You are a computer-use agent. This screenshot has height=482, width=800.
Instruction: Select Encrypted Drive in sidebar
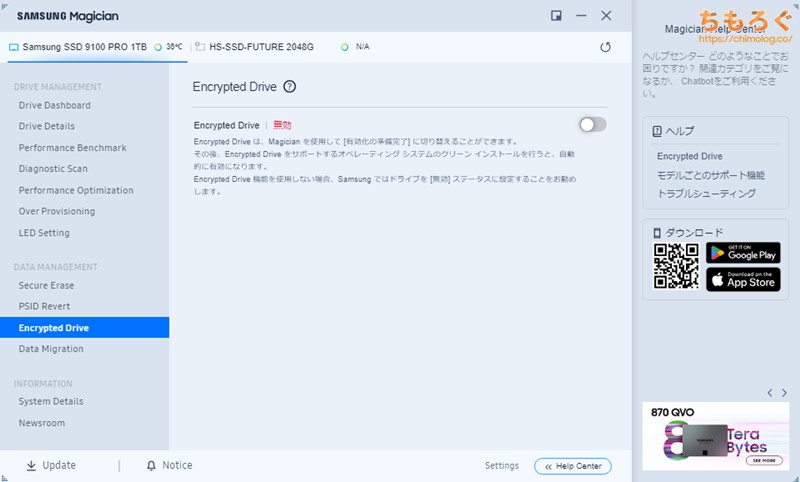pos(84,327)
